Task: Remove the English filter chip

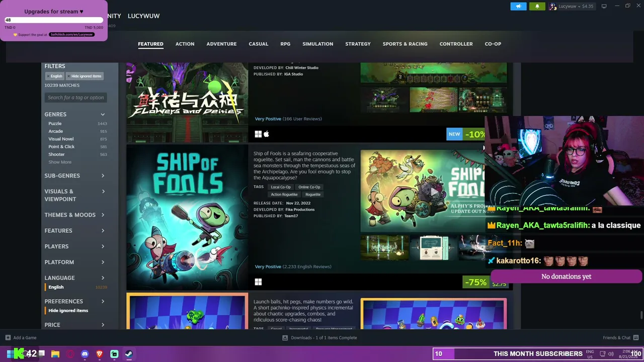Action: coord(48,76)
